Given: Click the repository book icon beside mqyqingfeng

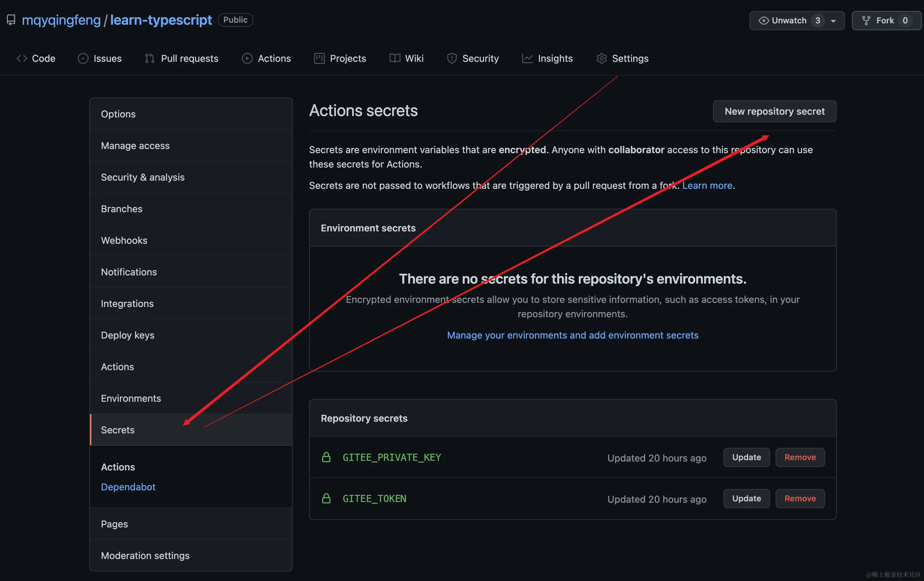Looking at the screenshot, I should pos(11,20).
